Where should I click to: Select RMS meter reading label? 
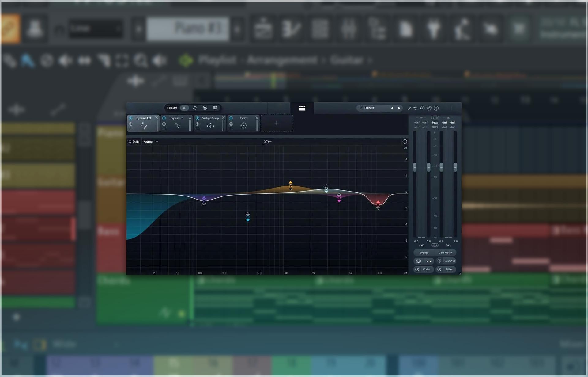(435, 127)
